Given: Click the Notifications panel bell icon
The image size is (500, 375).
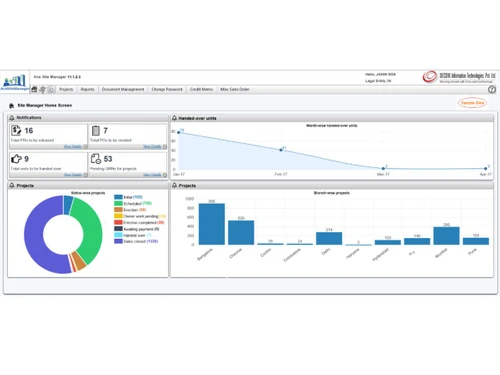Looking at the screenshot, I should tap(12, 118).
